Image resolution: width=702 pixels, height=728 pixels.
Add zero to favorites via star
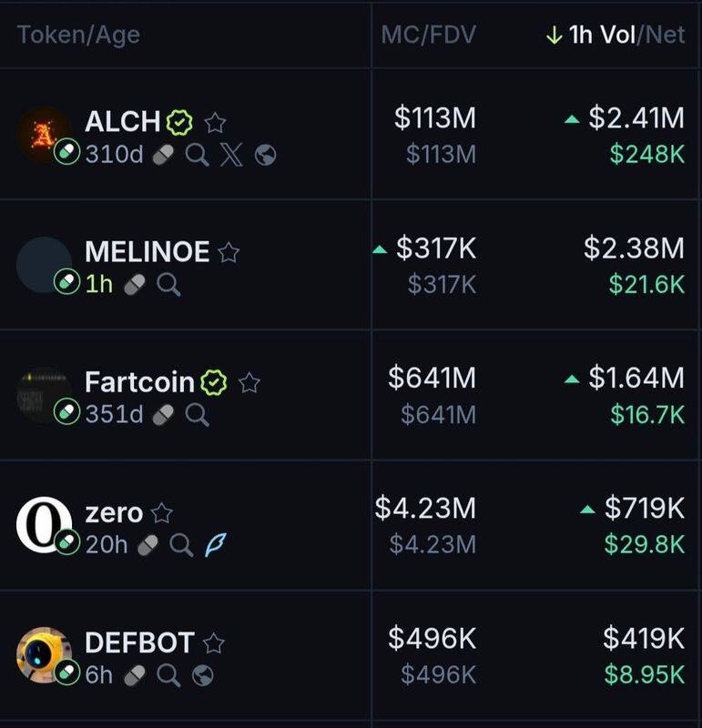coord(162,513)
